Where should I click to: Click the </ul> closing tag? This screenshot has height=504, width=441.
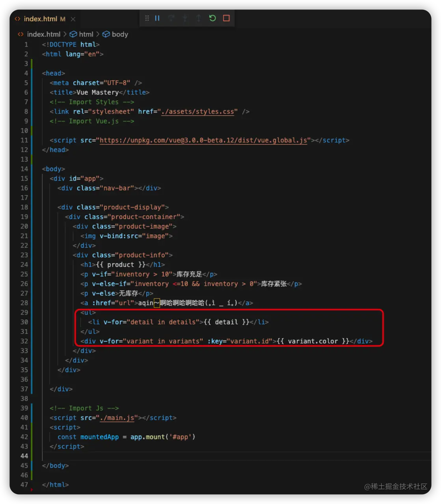90,332
